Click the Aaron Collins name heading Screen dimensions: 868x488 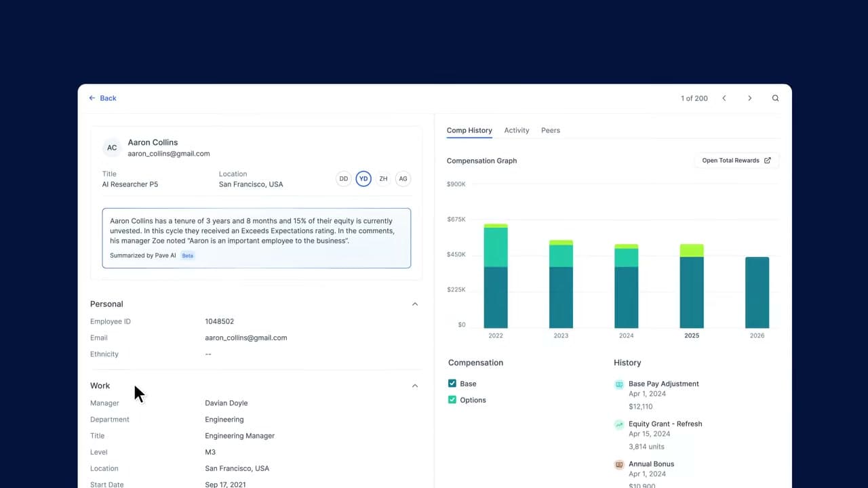coord(153,142)
